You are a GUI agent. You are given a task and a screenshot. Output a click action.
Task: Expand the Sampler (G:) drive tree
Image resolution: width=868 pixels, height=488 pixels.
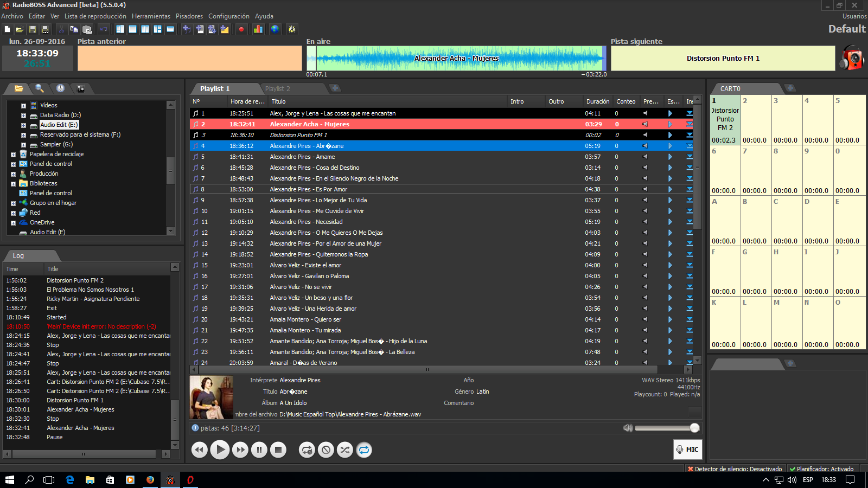(x=23, y=145)
